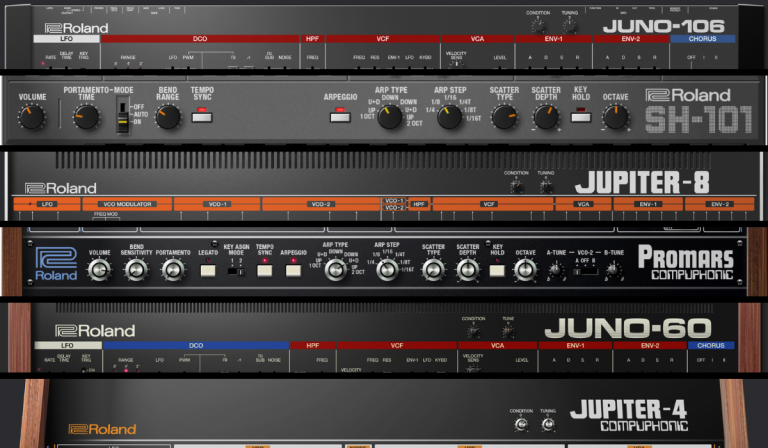Click the Promars Scatter Depth knob
Image resolution: width=768 pixels, height=448 pixels.
(x=468, y=270)
